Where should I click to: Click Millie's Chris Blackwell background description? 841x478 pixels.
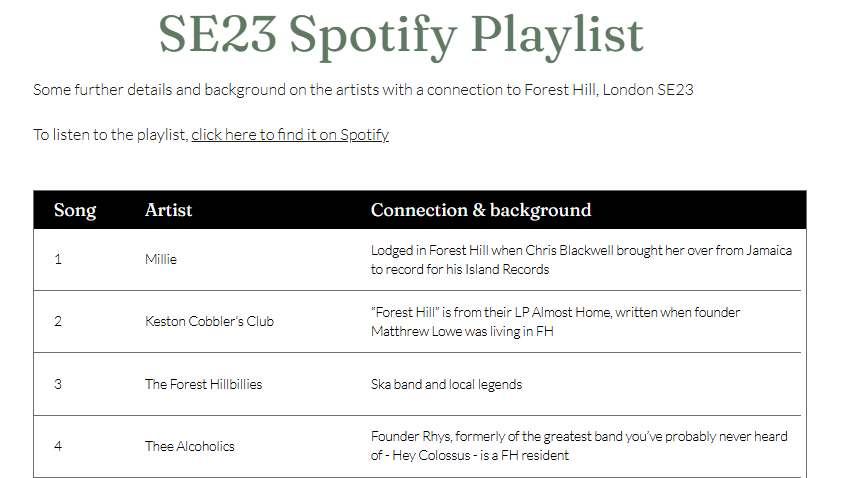tap(581, 259)
